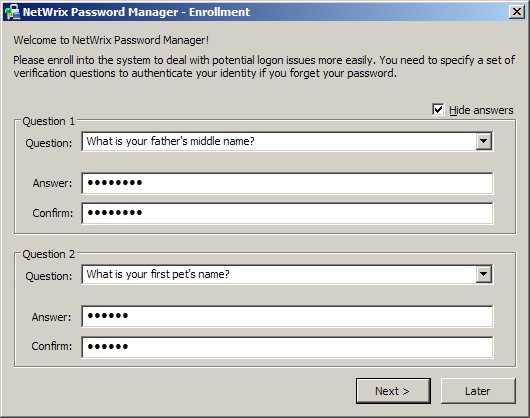Expand the Question 1 dropdown arrow
Viewport: 530px width, 418px height.
483,141
